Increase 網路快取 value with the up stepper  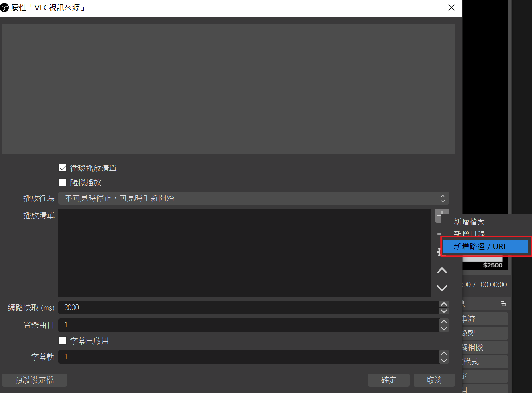pos(444,304)
